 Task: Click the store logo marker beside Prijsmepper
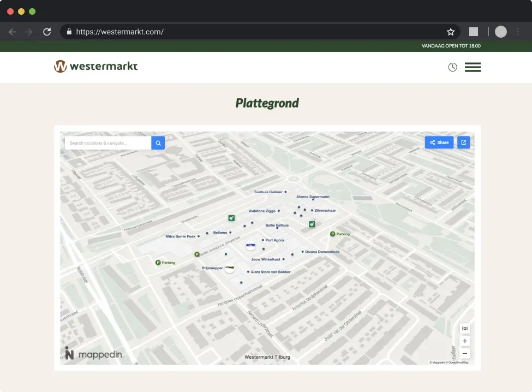[x=230, y=268]
